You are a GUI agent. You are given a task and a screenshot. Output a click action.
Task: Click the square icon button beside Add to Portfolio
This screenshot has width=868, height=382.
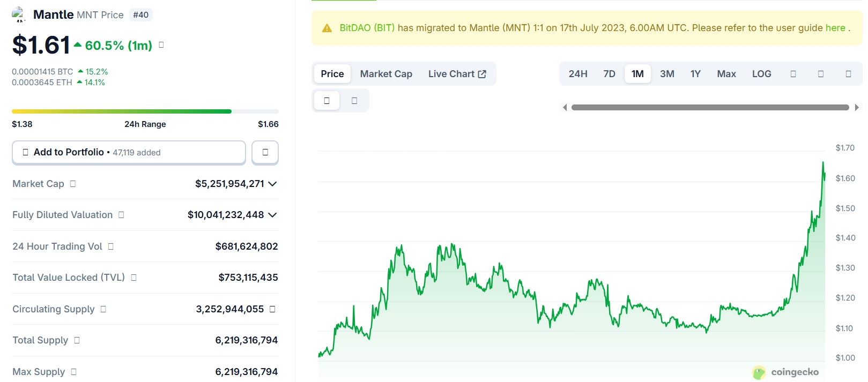(265, 153)
